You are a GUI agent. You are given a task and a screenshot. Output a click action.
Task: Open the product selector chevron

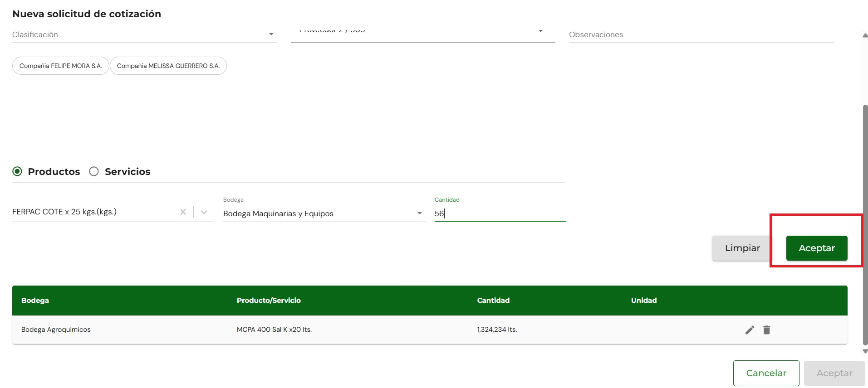(204, 212)
